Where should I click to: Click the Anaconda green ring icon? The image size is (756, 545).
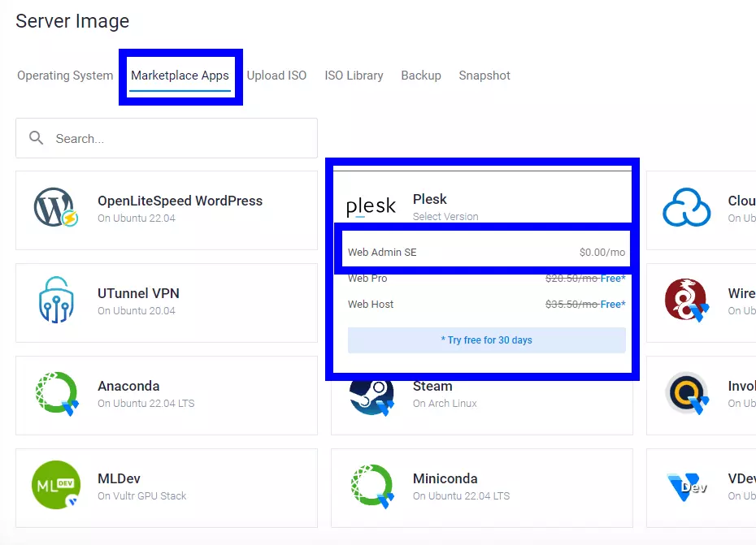coord(57,393)
